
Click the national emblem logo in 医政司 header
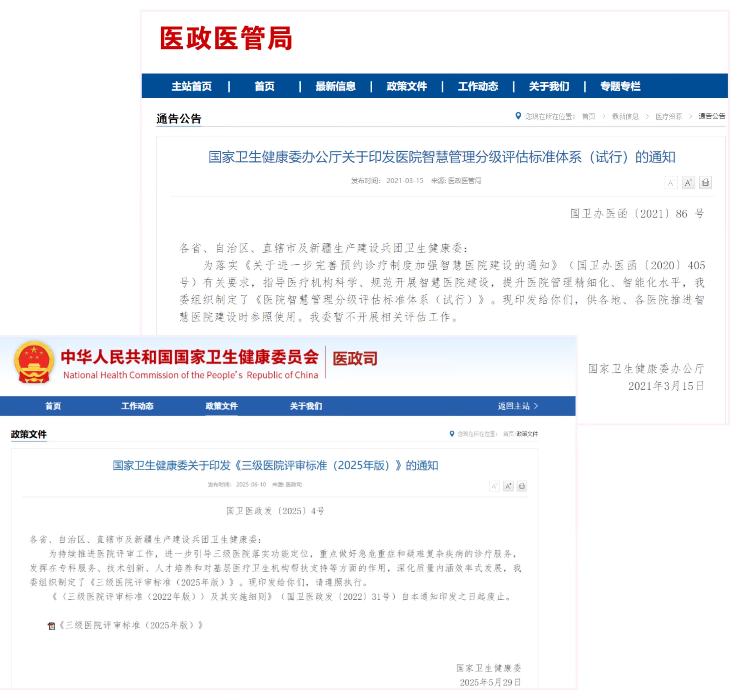click(x=34, y=362)
